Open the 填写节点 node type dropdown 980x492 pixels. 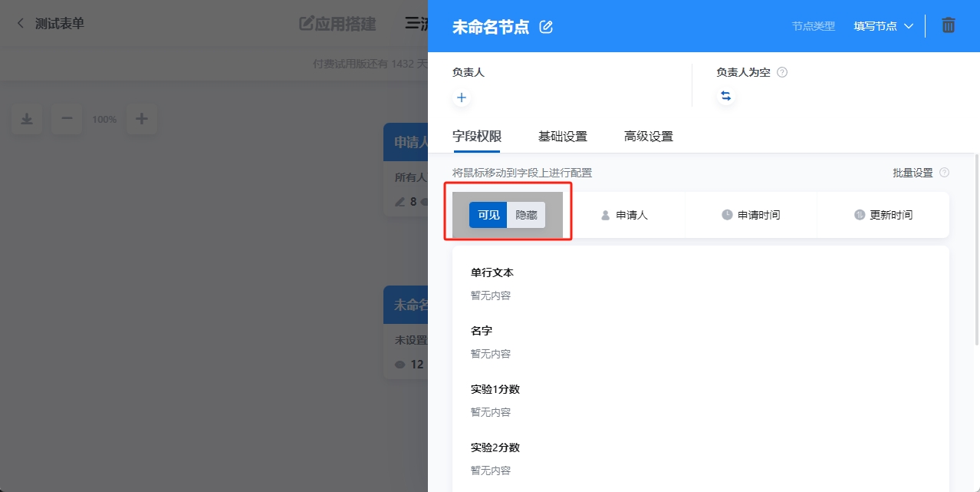coord(883,25)
